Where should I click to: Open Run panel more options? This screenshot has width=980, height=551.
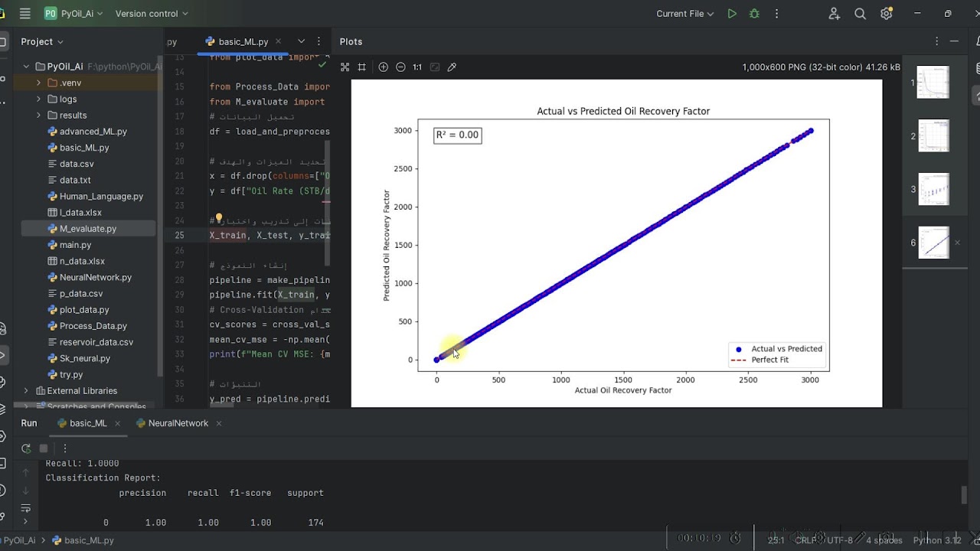(x=64, y=448)
